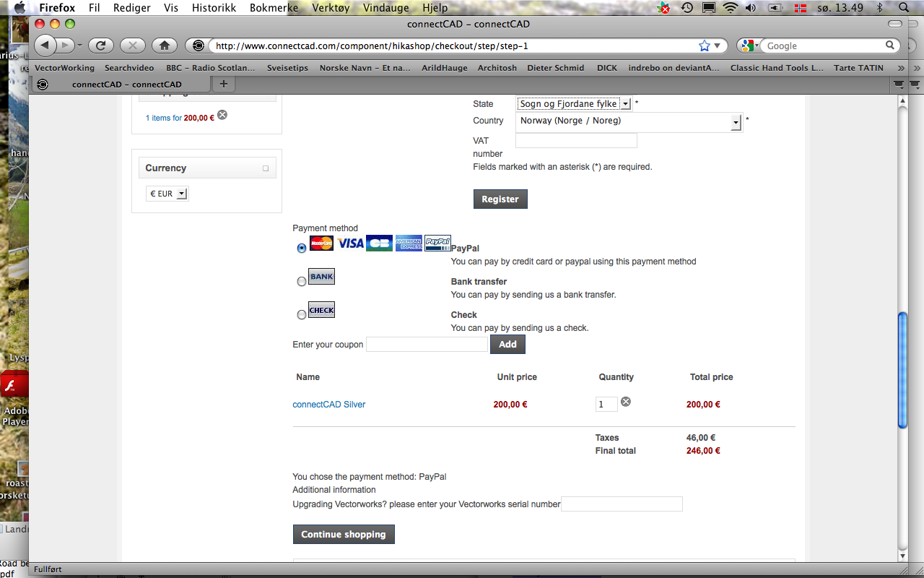
Task: Select the Bank transfer radio button
Action: tap(302, 281)
